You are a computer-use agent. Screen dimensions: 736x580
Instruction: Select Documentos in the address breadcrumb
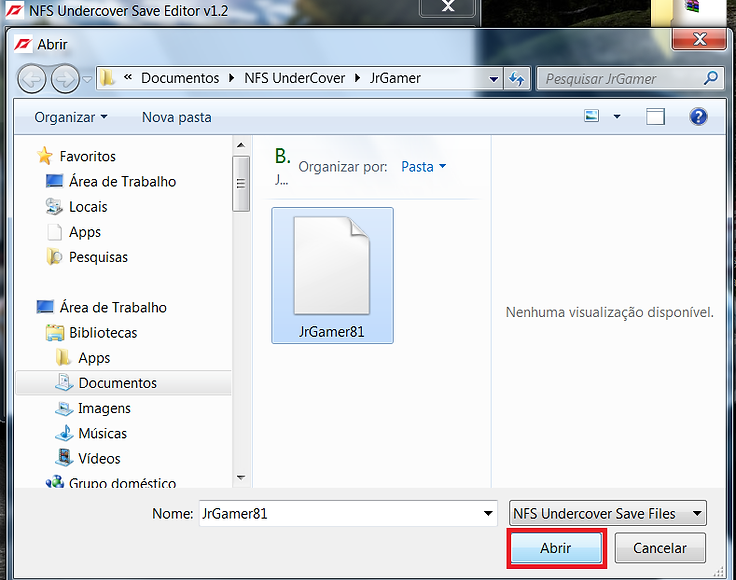tap(180, 78)
